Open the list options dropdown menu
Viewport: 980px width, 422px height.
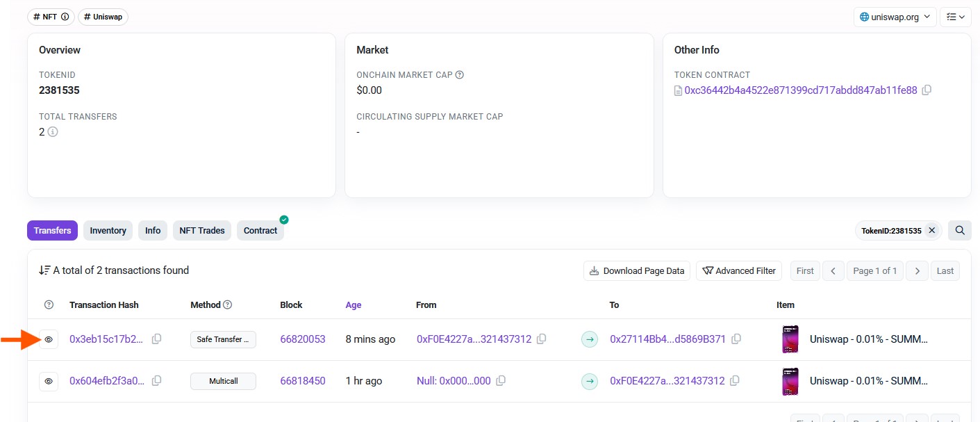(955, 17)
